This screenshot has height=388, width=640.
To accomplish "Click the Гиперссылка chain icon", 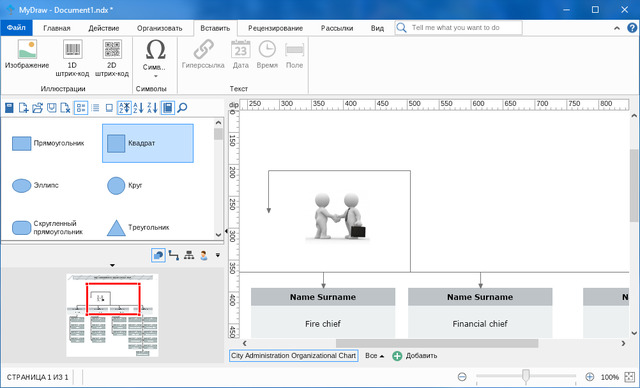I will click(x=203, y=49).
